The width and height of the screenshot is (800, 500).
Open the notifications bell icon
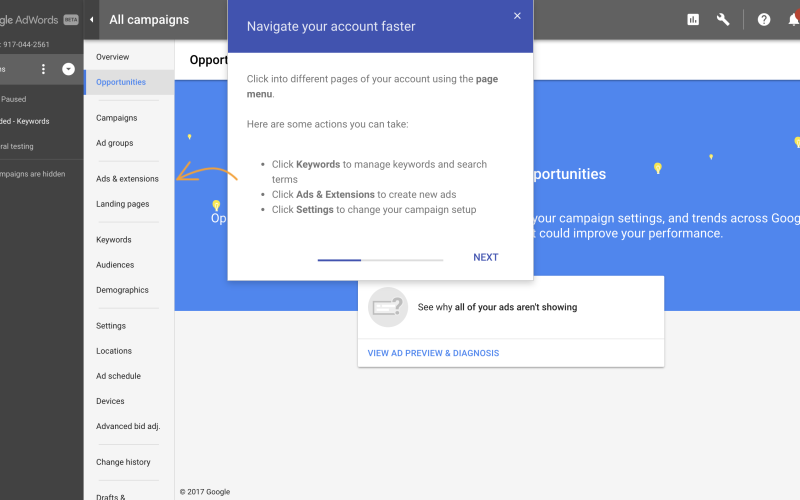click(793, 20)
